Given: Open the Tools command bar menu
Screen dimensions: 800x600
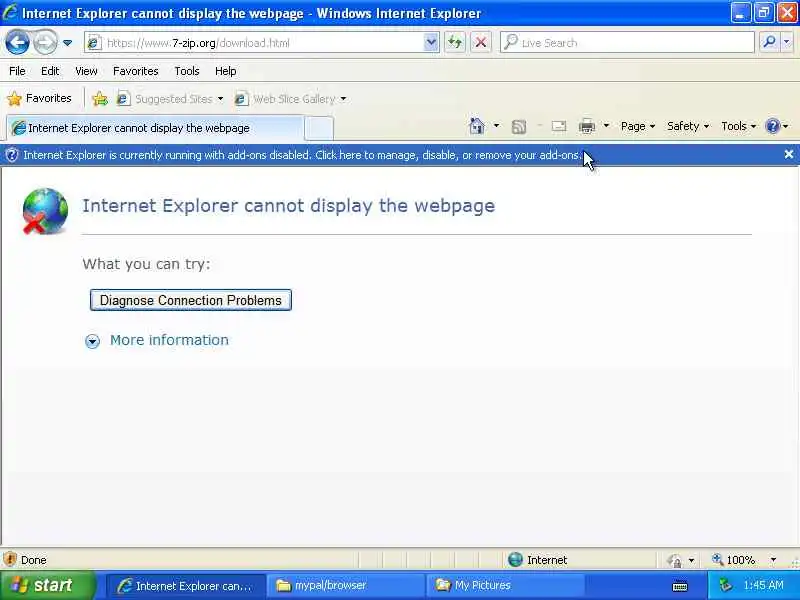Looking at the screenshot, I should click(x=738, y=126).
